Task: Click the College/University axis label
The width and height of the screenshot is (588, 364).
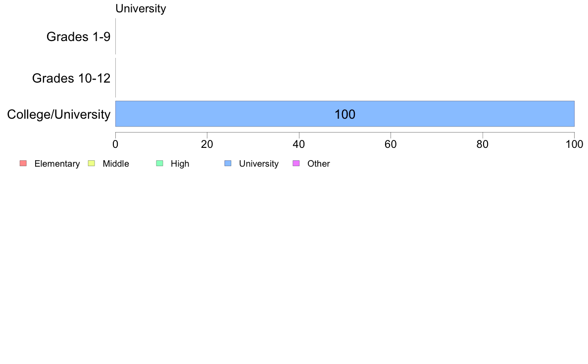Action: [59, 114]
